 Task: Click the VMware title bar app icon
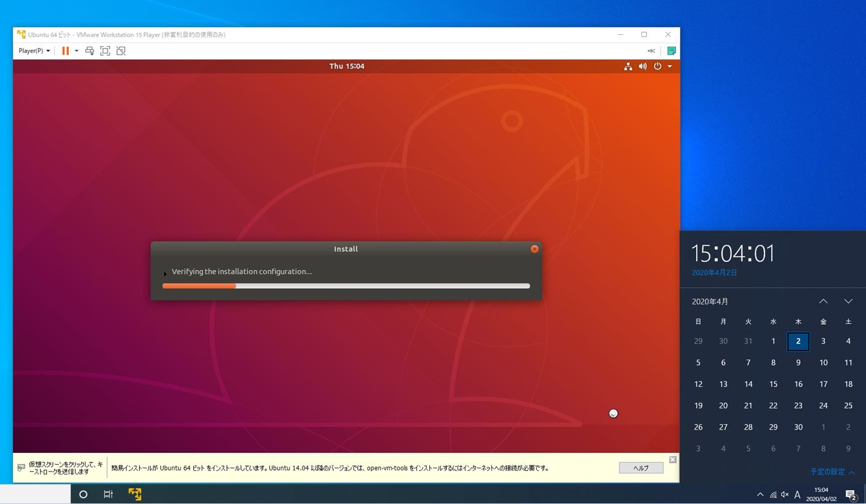pos(22,34)
